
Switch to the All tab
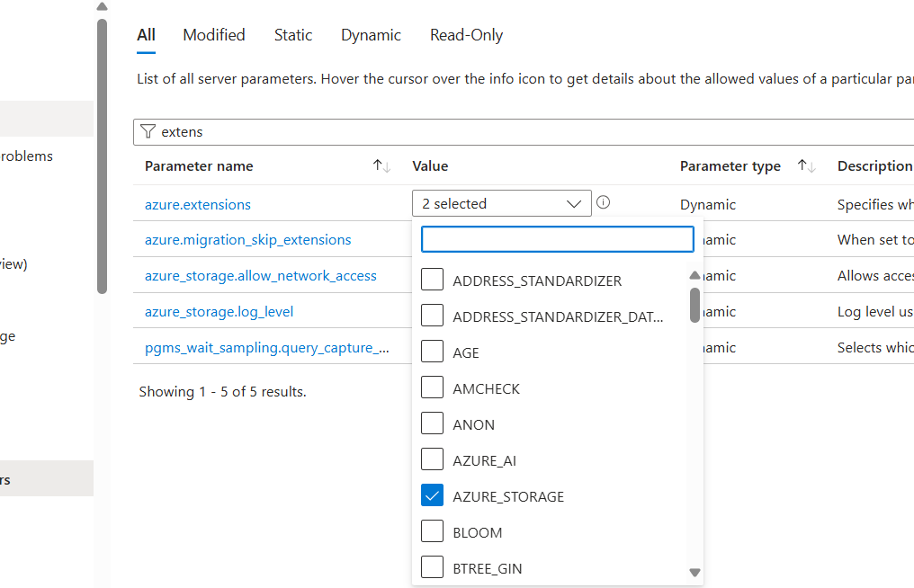coord(146,35)
